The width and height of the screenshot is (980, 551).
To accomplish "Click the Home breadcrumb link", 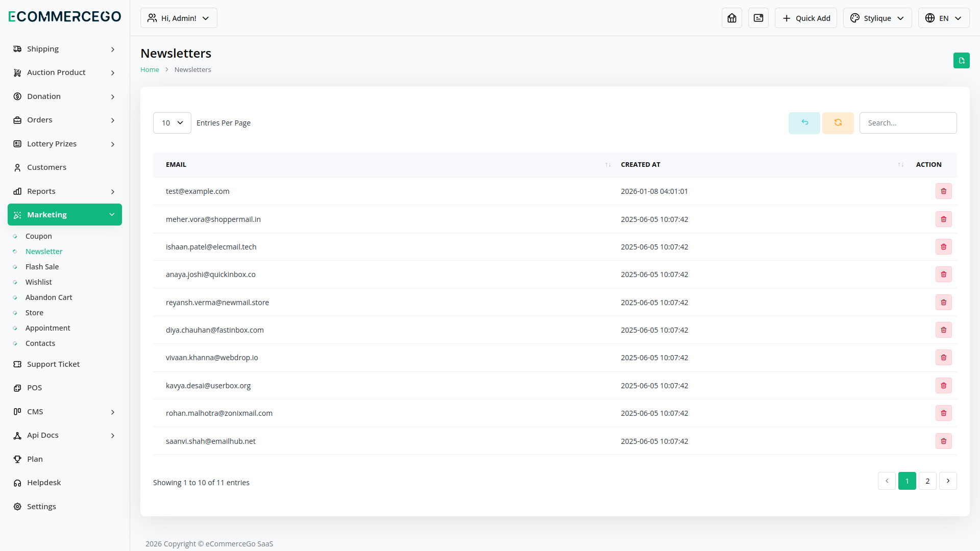I will click(150, 70).
